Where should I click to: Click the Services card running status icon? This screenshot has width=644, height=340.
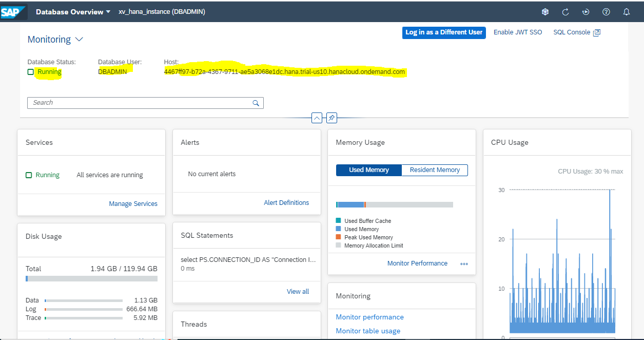click(x=29, y=175)
